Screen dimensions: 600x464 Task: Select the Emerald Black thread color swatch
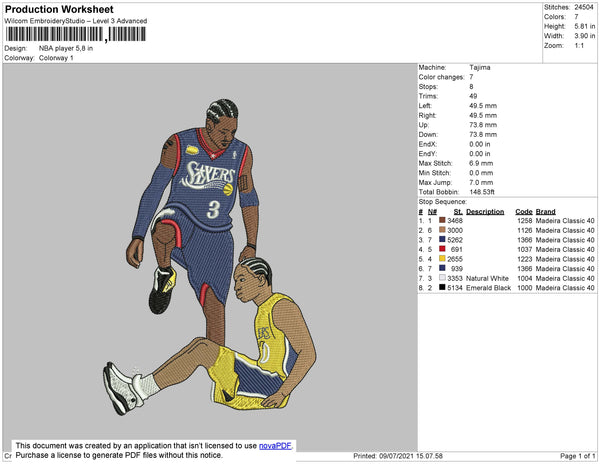442,287
